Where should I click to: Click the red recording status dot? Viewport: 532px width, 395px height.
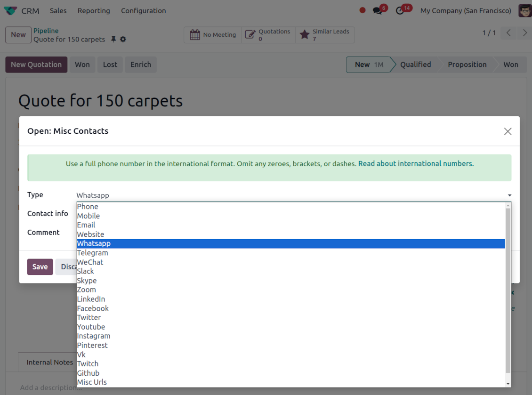point(363,10)
